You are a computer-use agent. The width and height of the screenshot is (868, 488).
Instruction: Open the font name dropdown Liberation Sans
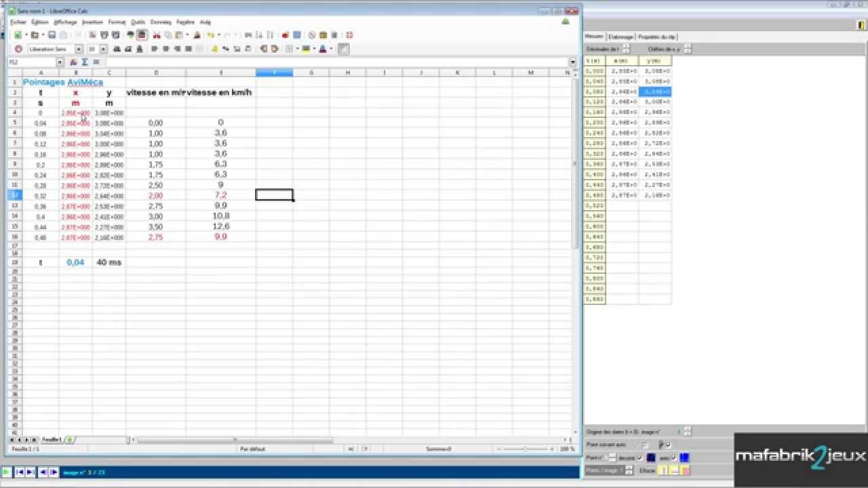coord(79,49)
